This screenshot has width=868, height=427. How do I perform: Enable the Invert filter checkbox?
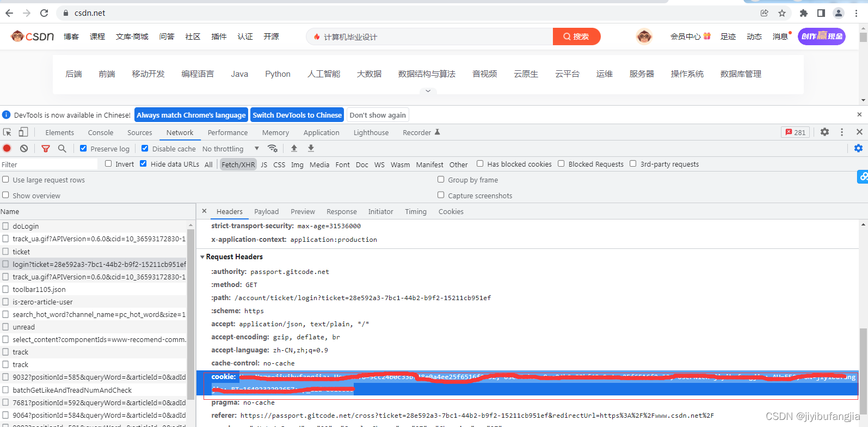click(x=108, y=163)
